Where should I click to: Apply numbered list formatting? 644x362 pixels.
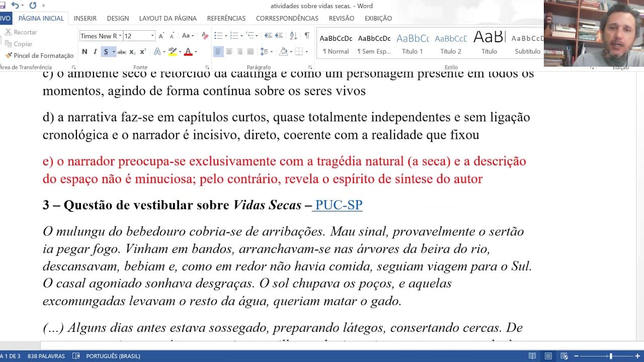point(235,36)
